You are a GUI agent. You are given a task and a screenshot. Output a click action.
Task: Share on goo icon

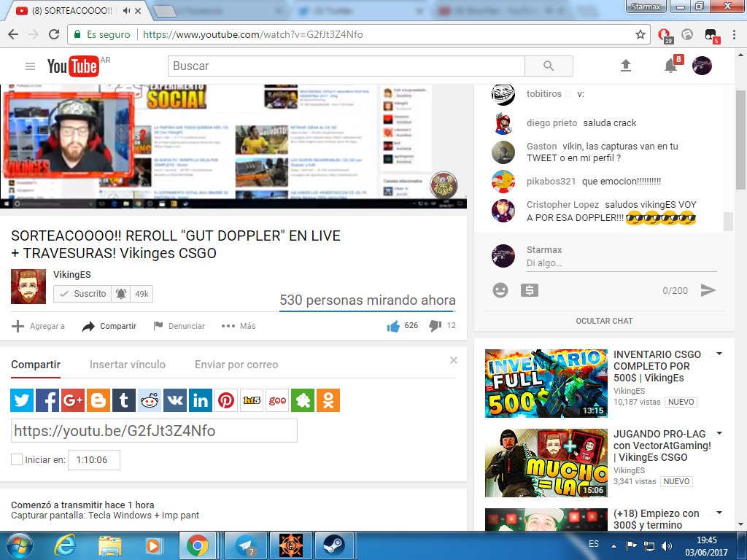[277, 400]
